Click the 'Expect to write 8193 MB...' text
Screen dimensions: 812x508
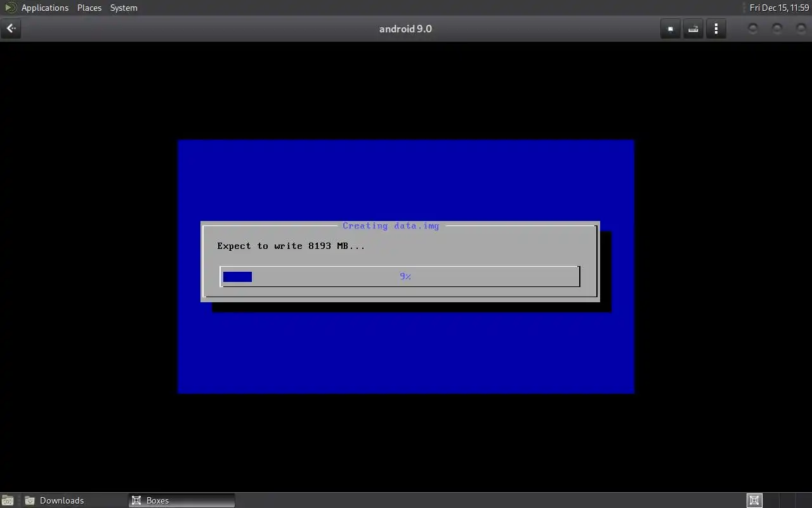point(291,246)
